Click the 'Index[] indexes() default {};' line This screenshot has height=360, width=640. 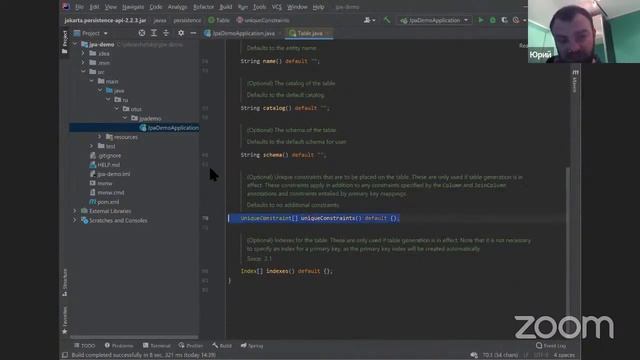(287, 271)
